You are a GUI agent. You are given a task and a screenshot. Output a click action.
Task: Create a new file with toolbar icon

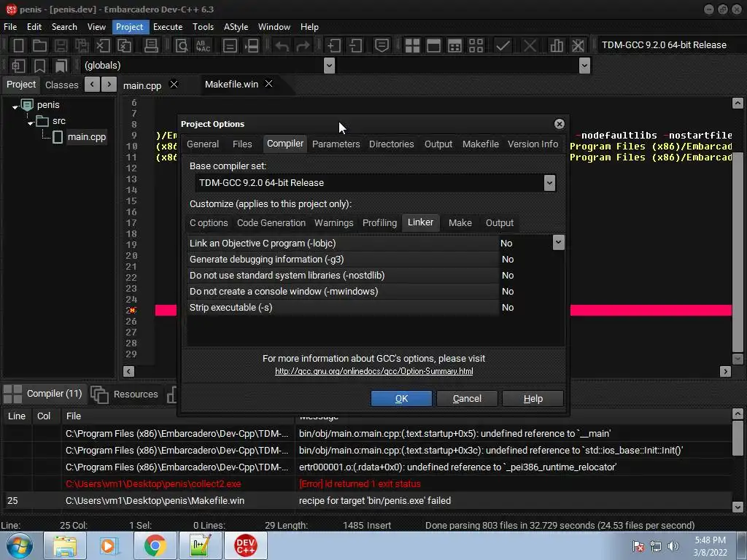[x=18, y=46]
